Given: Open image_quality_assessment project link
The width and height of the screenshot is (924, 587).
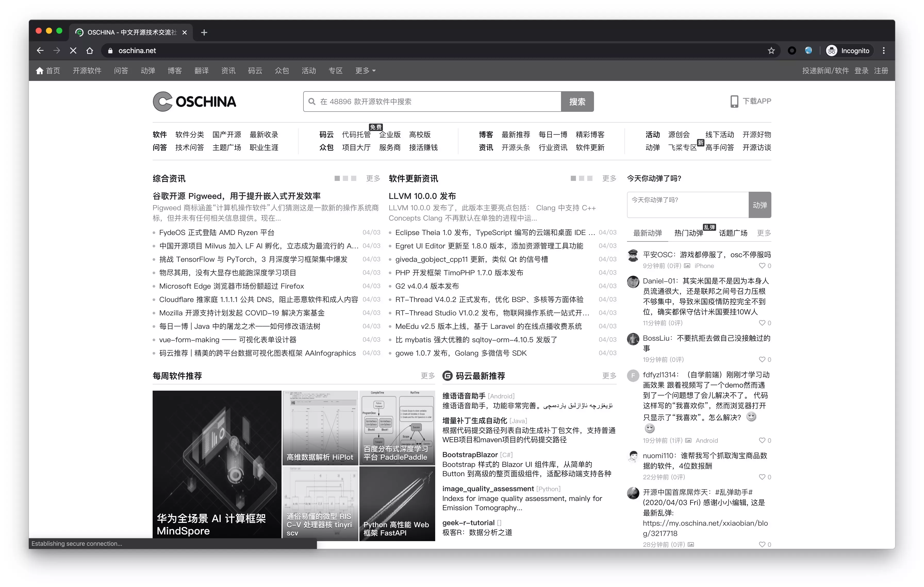Looking at the screenshot, I should pos(488,489).
